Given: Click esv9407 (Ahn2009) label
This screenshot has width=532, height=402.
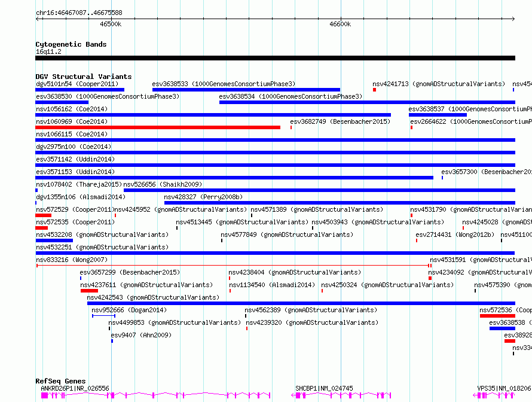Looking at the screenshot, I should (141, 335).
